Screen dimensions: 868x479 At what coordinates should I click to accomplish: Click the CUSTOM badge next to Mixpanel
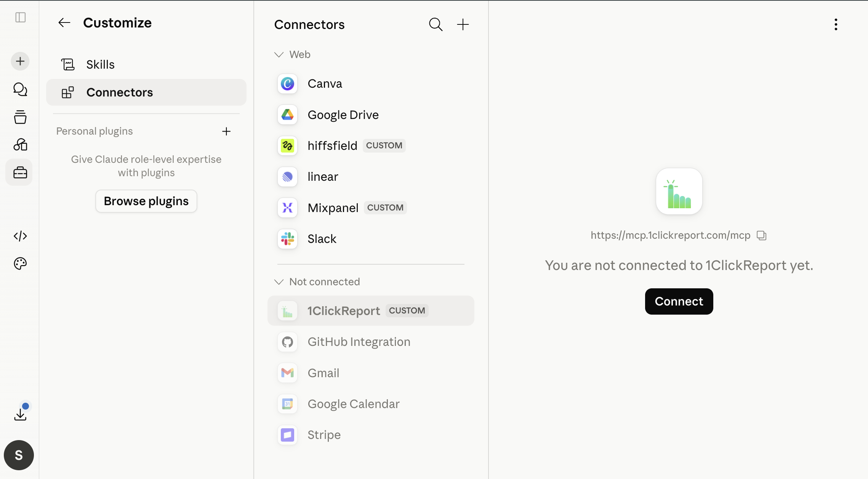click(x=385, y=207)
